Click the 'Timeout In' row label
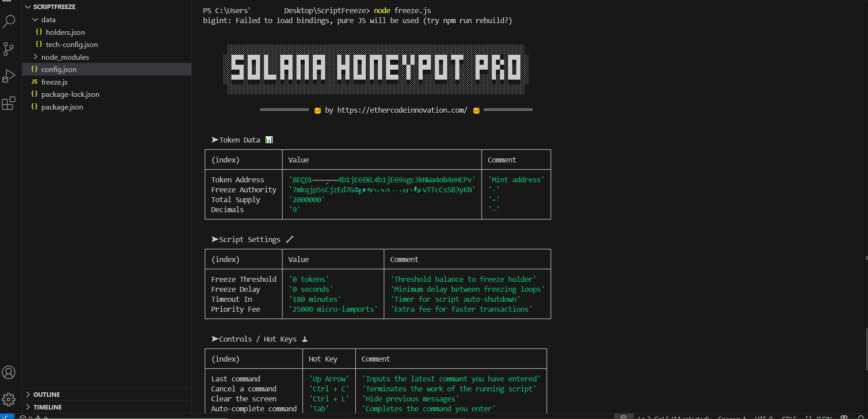This screenshot has height=419, width=868. pos(231,299)
